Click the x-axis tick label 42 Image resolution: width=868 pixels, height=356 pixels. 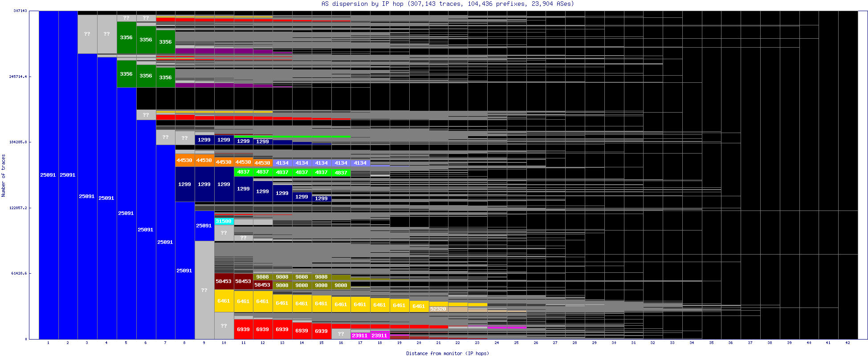pos(848,343)
